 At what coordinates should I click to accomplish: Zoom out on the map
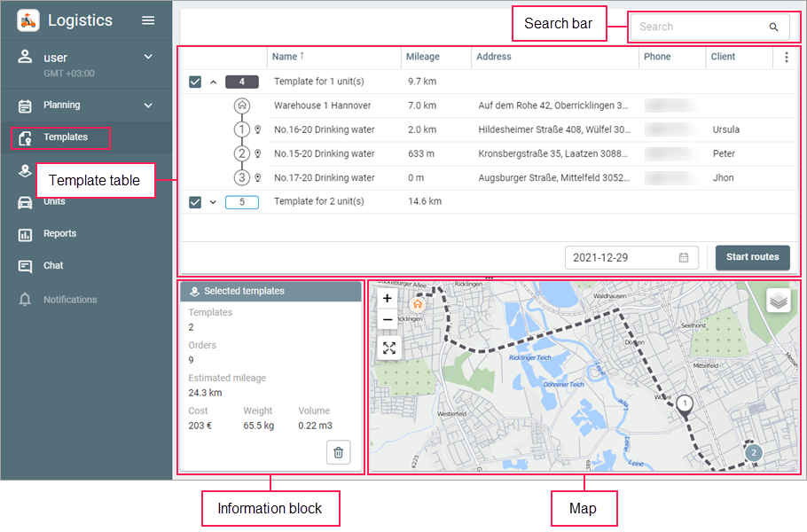pyautogui.click(x=388, y=320)
